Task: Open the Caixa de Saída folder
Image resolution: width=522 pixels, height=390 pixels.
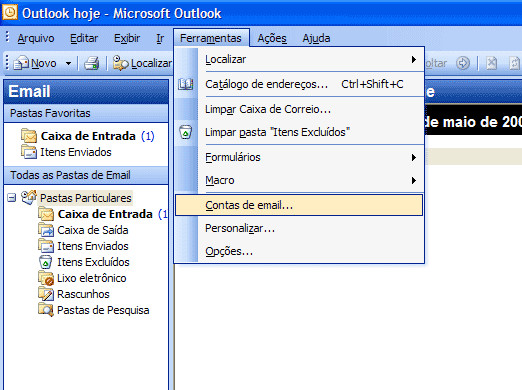Action: point(93,230)
